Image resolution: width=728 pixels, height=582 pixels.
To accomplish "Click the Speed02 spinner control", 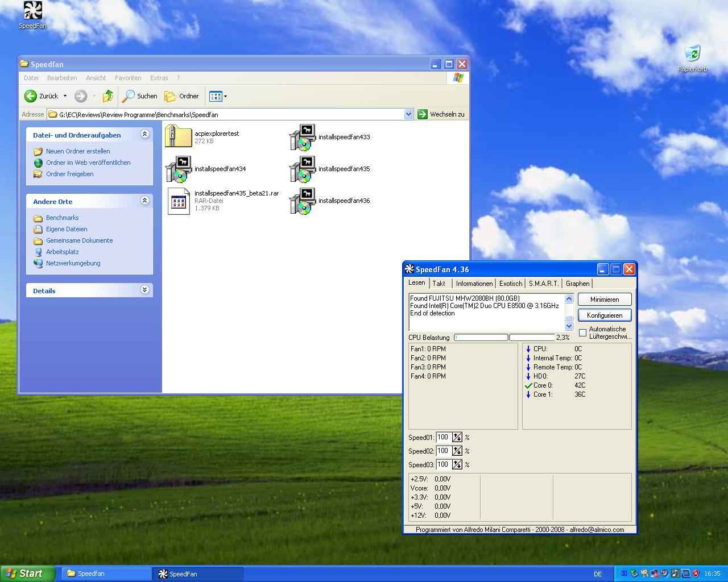I will 457,451.
